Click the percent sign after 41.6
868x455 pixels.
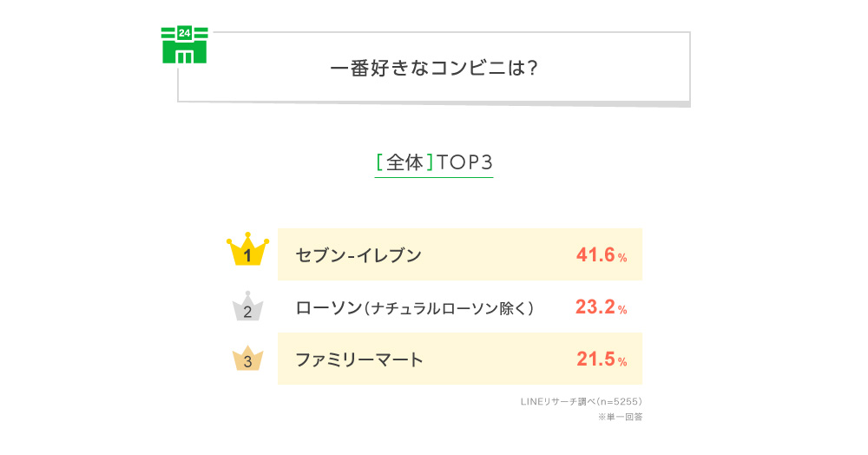[x=622, y=257]
